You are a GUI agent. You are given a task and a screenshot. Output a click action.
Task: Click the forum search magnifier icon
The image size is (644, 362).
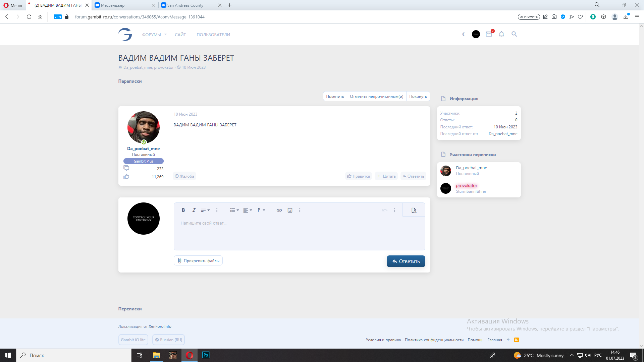point(514,34)
